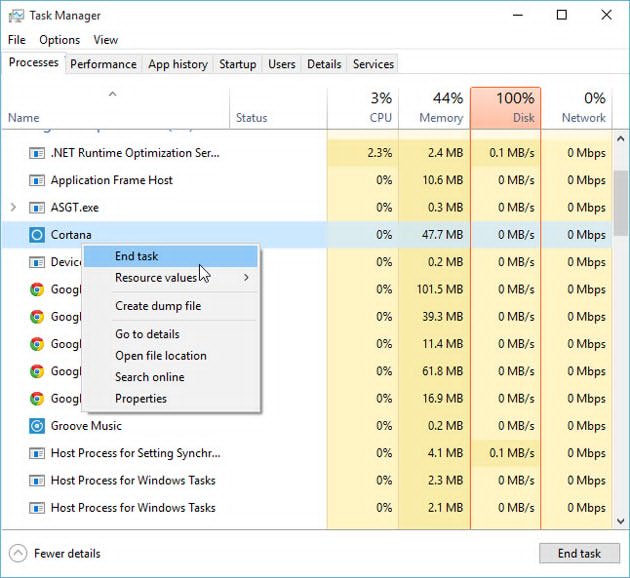The height and width of the screenshot is (578, 630).
Task: Click the Fewer details circle arrow icon
Action: tap(18, 553)
